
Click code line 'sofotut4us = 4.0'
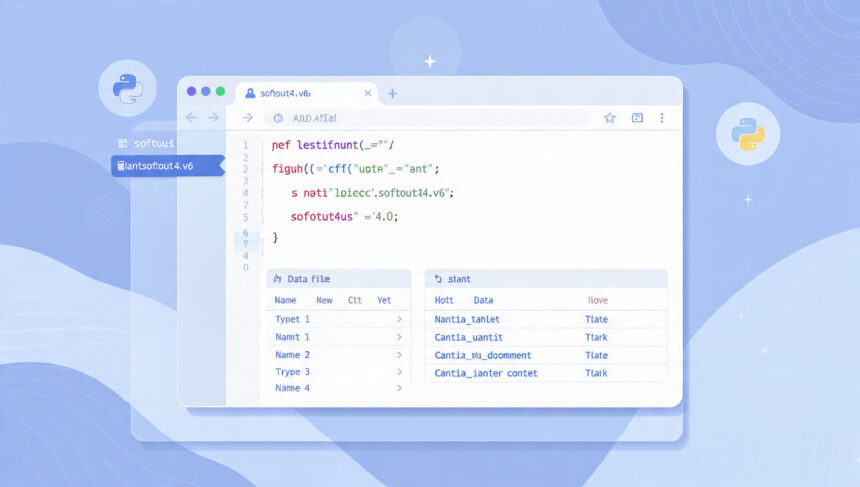tap(344, 217)
